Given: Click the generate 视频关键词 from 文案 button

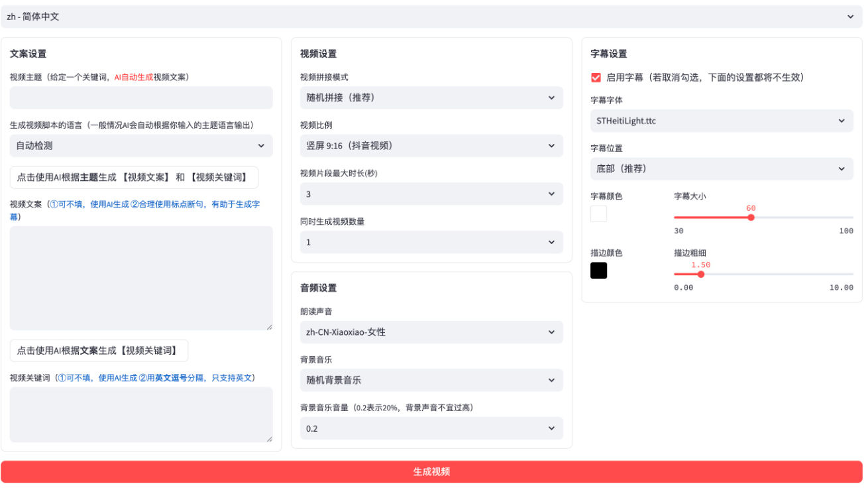Looking at the screenshot, I should pyautogui.click(x=99, y=351).
